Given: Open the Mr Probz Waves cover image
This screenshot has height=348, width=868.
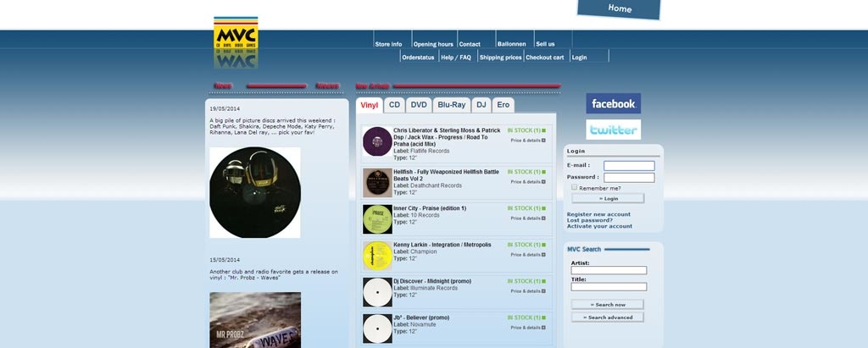Looking at the screenshot, I should [x=255, y=320].
